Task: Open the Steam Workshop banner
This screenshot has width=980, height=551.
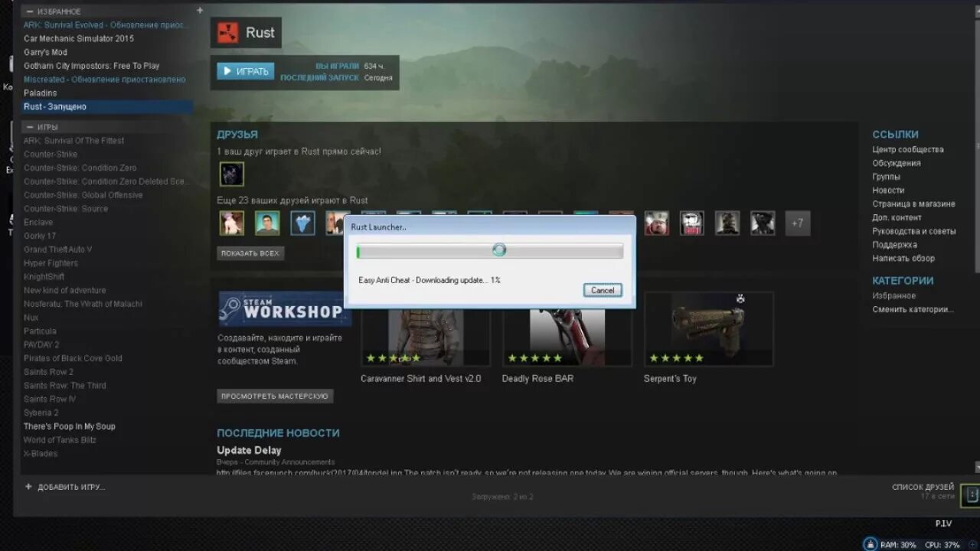Action: tap(285, 310)
